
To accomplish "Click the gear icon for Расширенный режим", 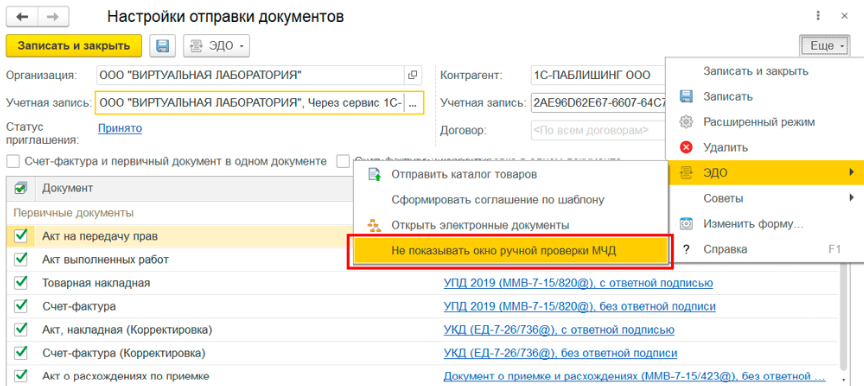I will [x=686, y=122].
